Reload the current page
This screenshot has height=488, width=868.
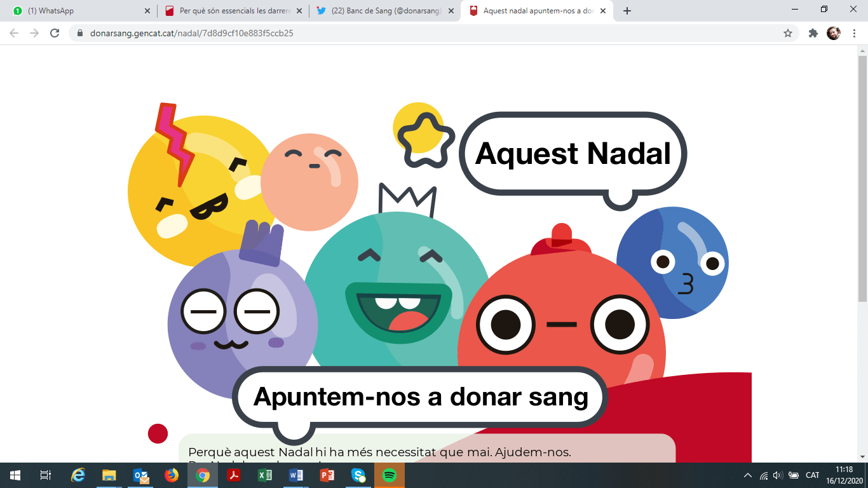point(55,33)
